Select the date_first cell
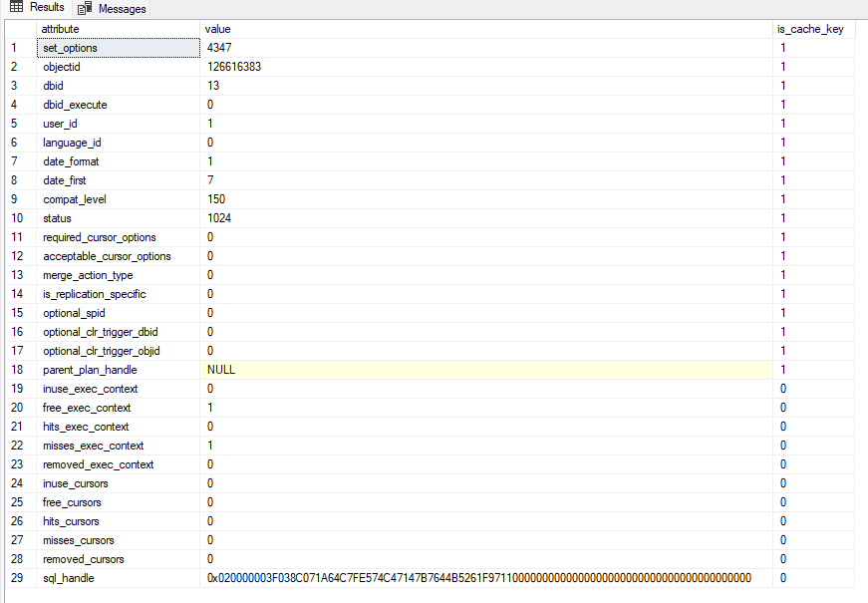 tap(119, 180)
